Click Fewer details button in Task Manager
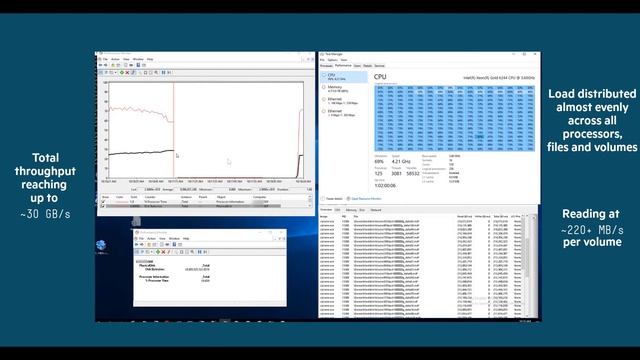 [332, 199]
